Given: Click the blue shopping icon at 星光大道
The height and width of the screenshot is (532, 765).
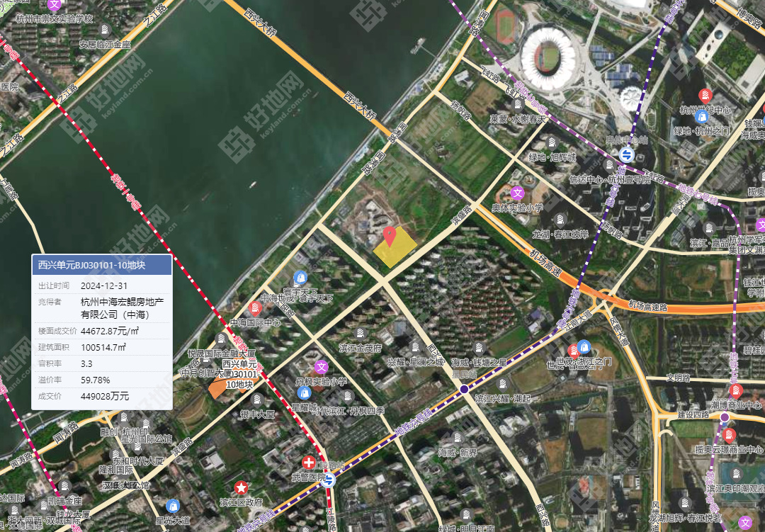Looking at the screenshot, I should click(173, 506).
